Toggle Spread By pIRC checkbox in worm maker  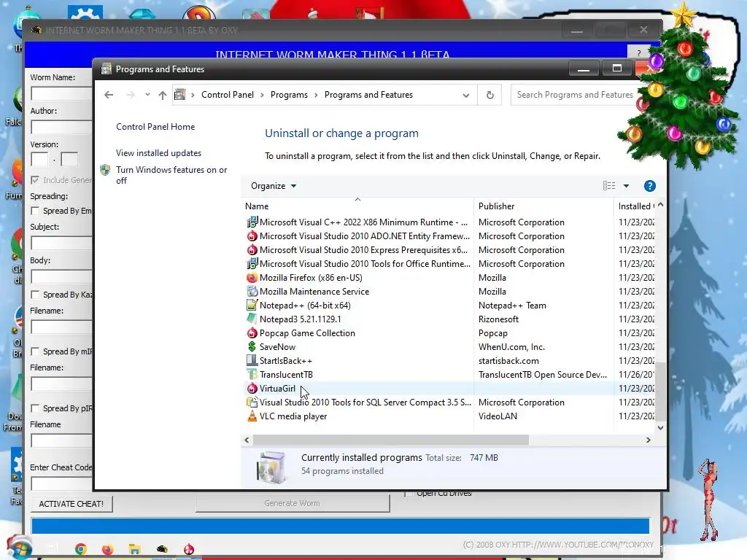(x=35, y=408)
